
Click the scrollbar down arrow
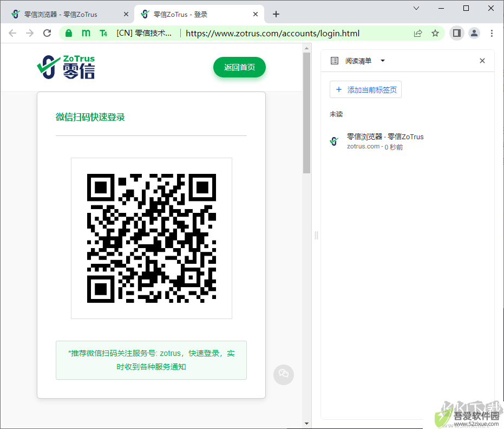coord(306,424)
